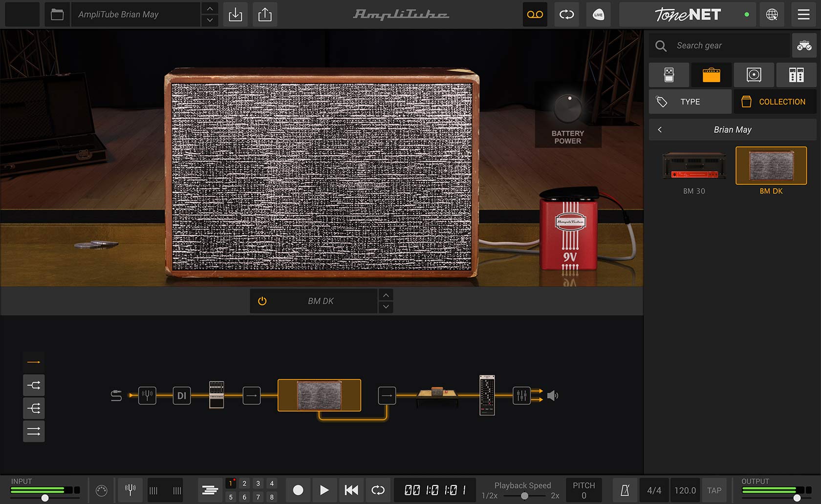821x504 pixels.
Task: Go back from Brian May collection
Action: pos(660,129)
